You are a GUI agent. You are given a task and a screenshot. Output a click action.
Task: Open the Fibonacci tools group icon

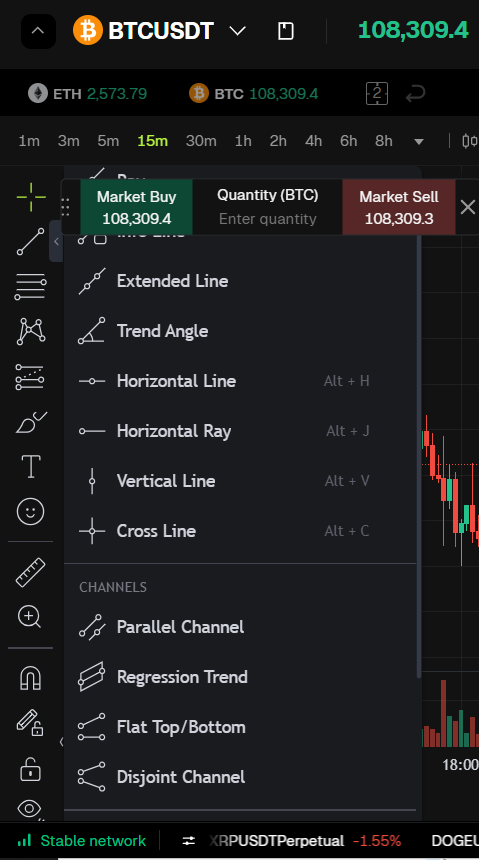(x=31, y=287)
